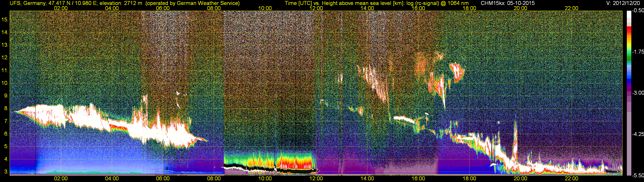644x182 pixels.
Task: Click the 02:00 label on the bottom time axis
Action: [61, 179]
